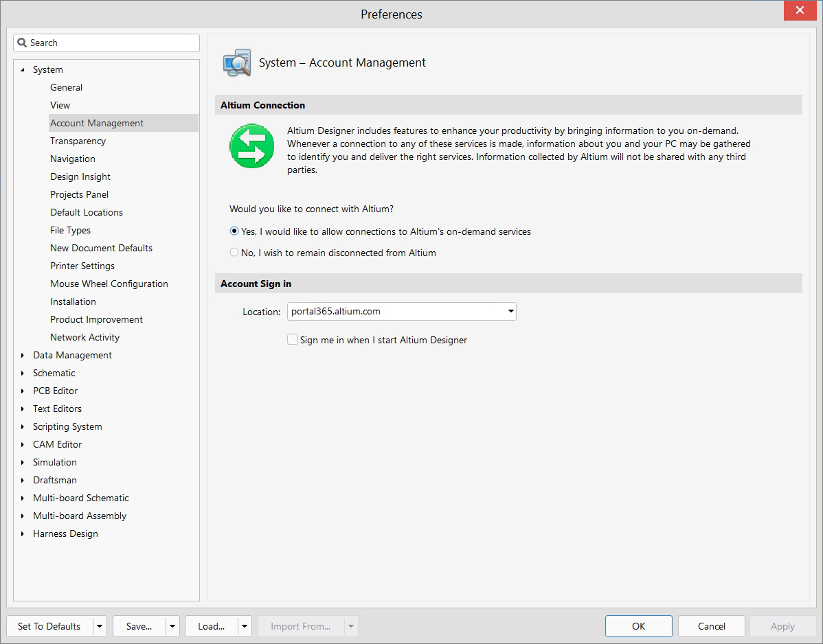Click the Set To Defaults button
This screenshot has width=823, height=644.
(x=49, y=626)
